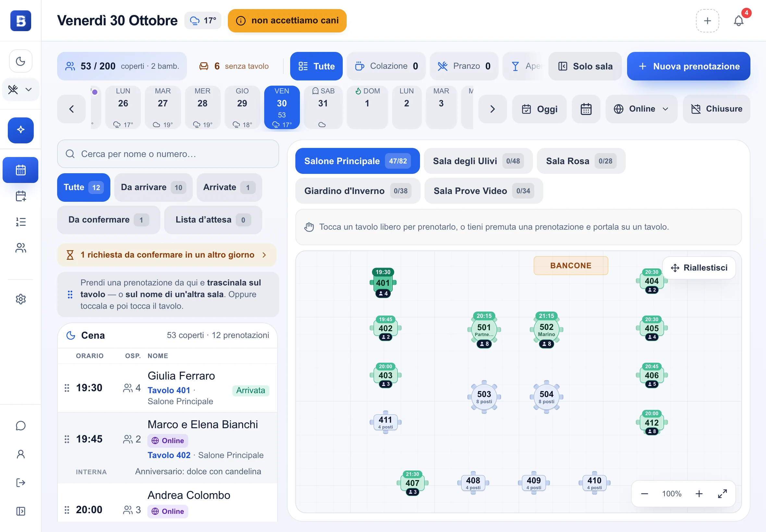Open Tavolo 401 link for Giulia Ferraro
766x532 pixels.
pos(169,390)
